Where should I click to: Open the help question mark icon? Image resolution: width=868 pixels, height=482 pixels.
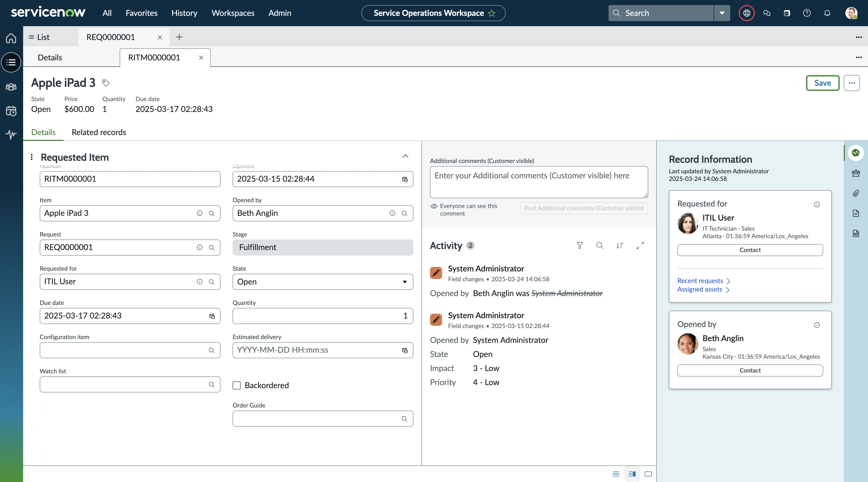[x=807, y=13]
